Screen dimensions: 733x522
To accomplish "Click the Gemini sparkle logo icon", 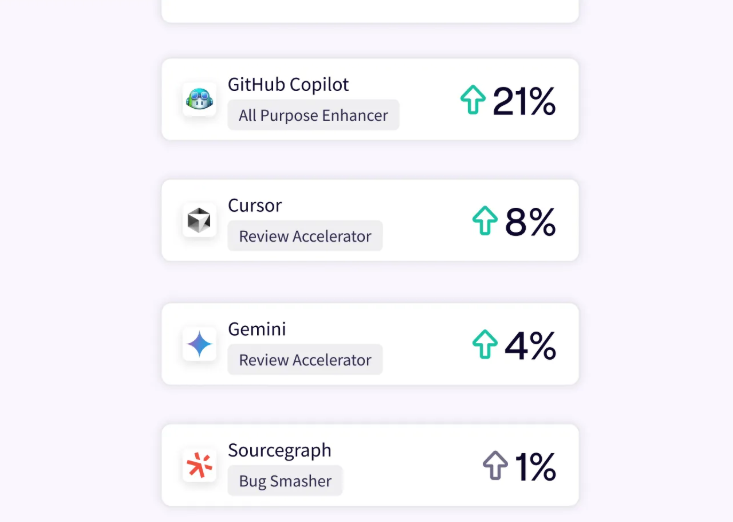I will click(199, 344).
